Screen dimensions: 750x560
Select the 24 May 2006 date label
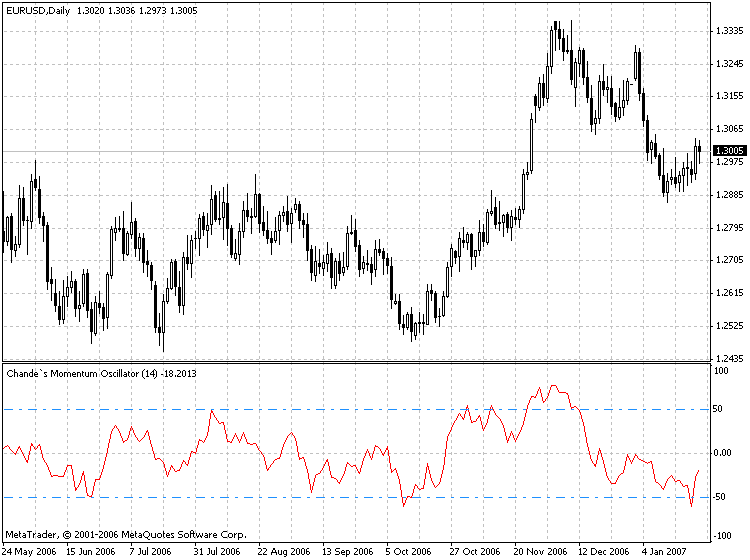click(30, 551)
